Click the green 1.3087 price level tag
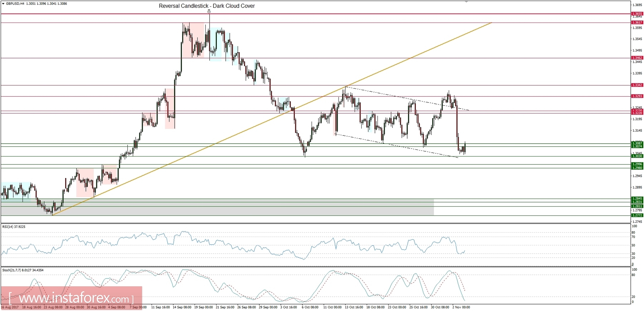This screenshot has height=311, width=644. point(637,143)
